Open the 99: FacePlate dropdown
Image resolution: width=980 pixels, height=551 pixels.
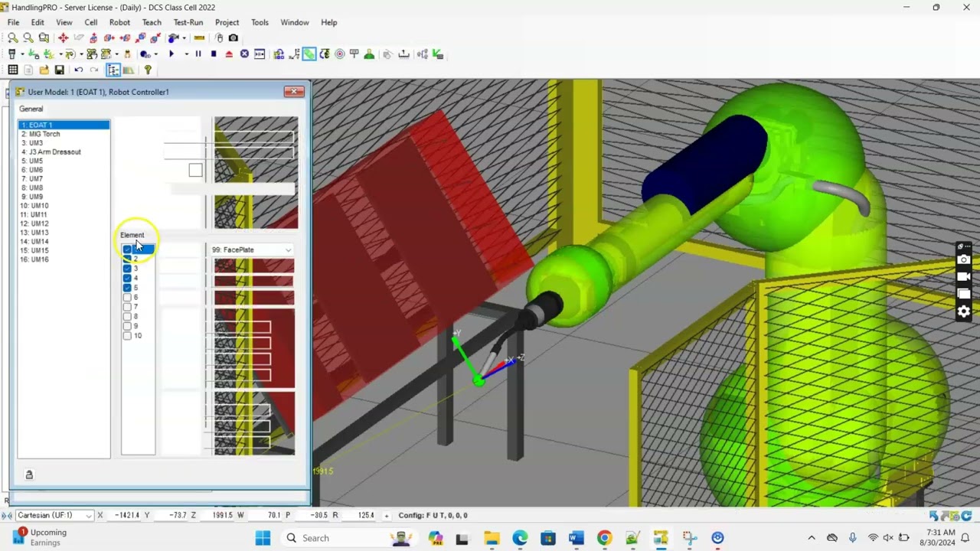(x=251, y=250)
